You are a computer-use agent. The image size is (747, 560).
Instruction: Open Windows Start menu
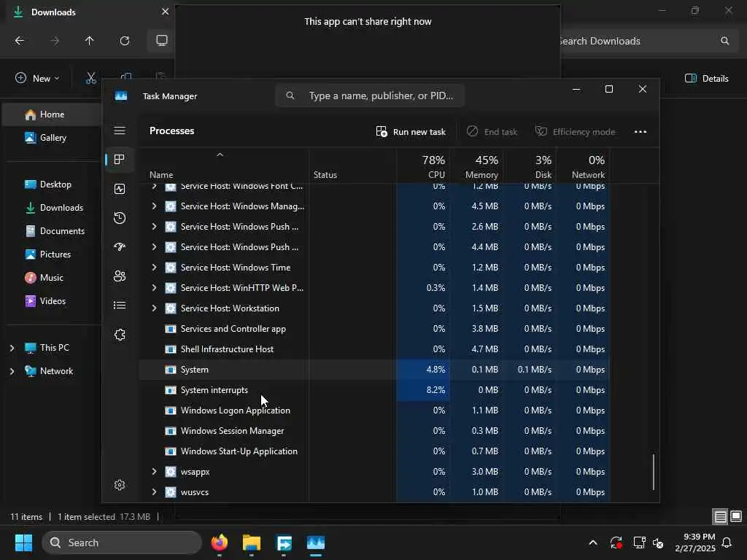pos(23,542)
